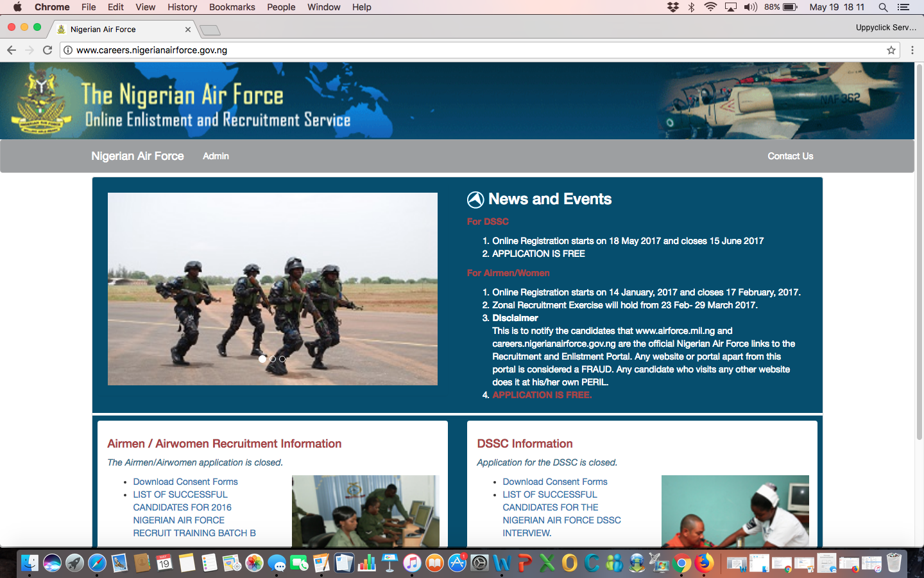Open Safari from the dock
The width and height of the screenshot is (924, 578).
coord(97,563)
